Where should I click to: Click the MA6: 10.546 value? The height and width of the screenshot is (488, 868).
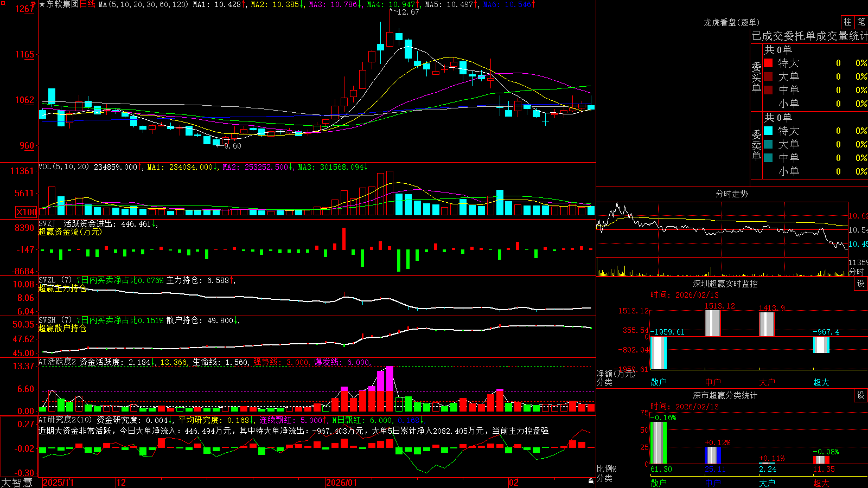(x=507, y=4)
